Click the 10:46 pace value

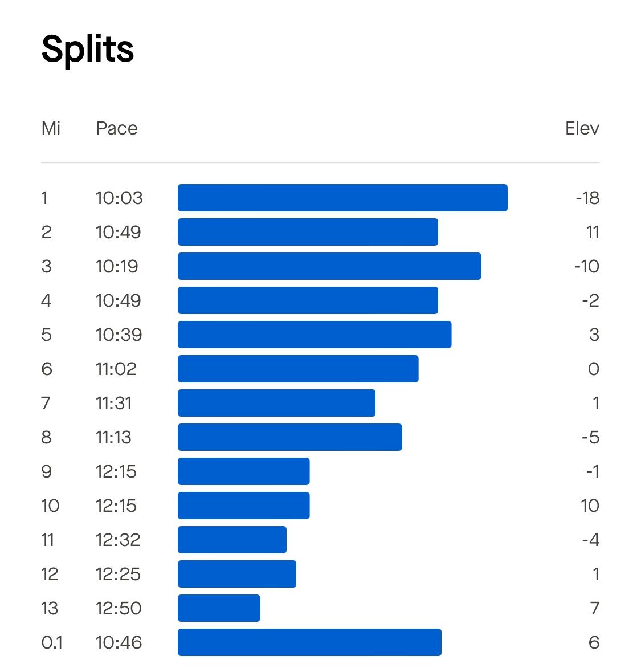(119, 642)
